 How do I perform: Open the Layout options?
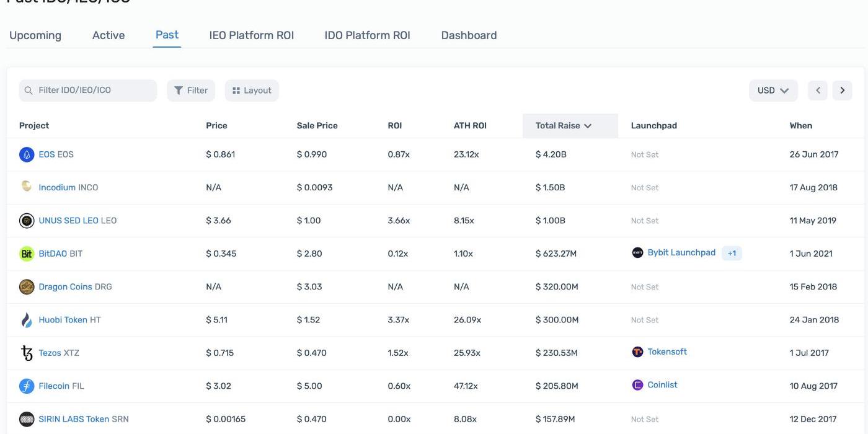(252, 91)
